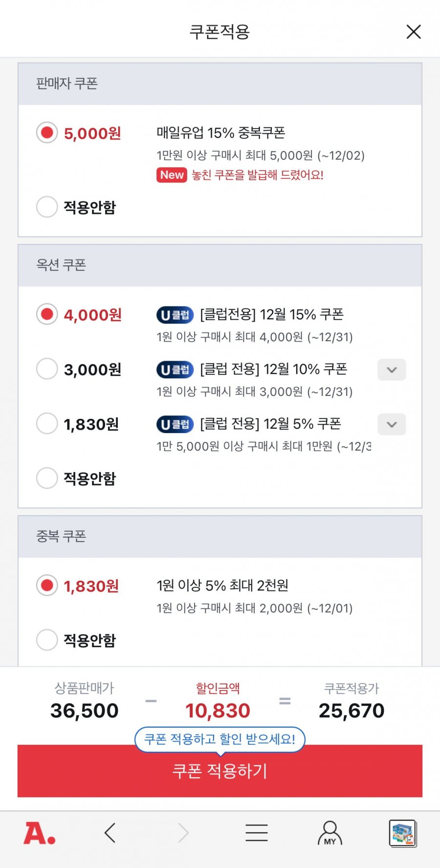The height and width of the screenshot is (868, 440).
Task: Open the hamburger menu icon
Action: tap(257, 833)
